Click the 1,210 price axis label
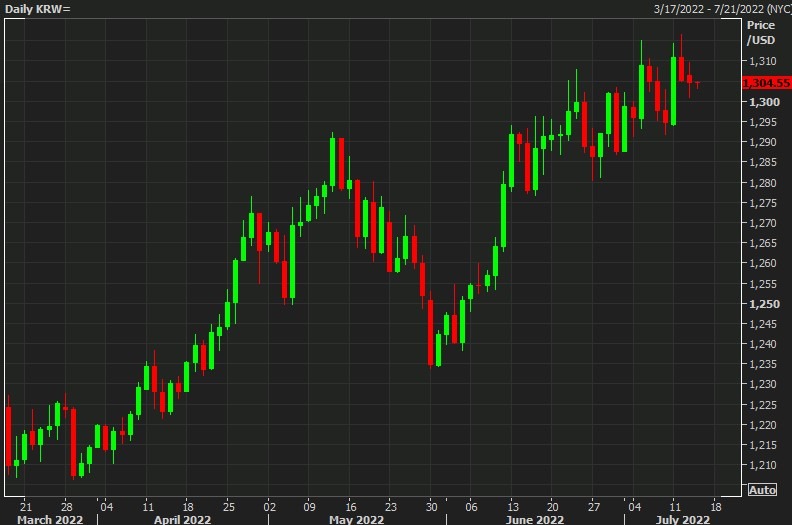The image size is (792, 525). click(x=763, y=465)
